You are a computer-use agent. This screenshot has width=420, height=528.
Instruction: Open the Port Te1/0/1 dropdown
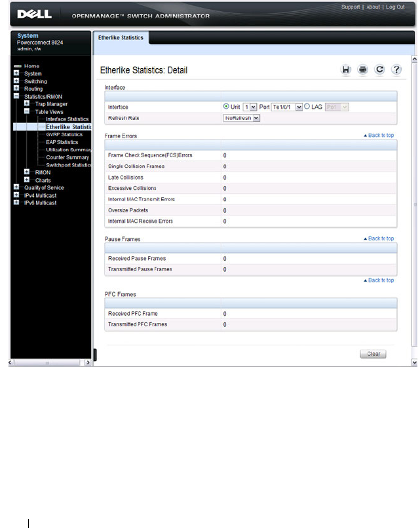click(286, 107)
